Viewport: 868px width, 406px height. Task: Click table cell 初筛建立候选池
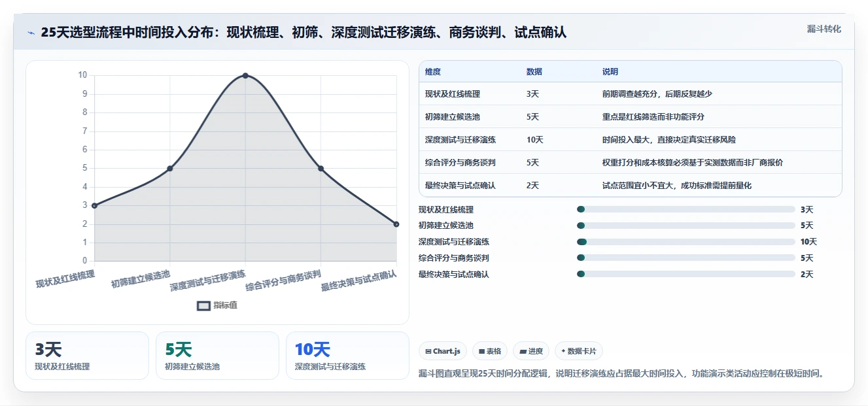pyautogui.click(x=453, y=117)
